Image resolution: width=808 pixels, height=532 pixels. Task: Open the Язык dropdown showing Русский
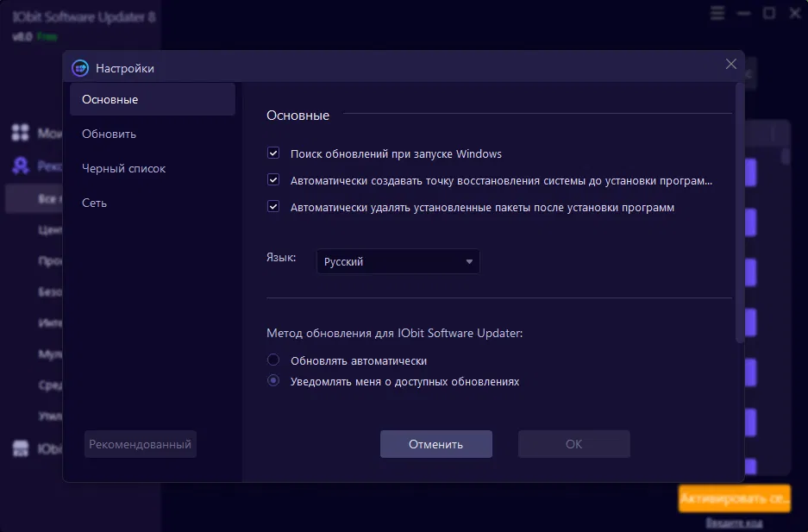[398, 261]
